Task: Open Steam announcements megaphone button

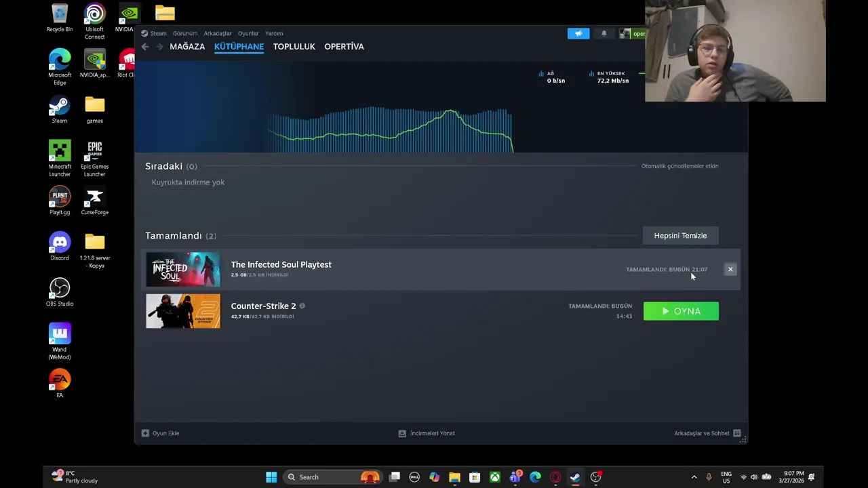Action: (578, 34)
